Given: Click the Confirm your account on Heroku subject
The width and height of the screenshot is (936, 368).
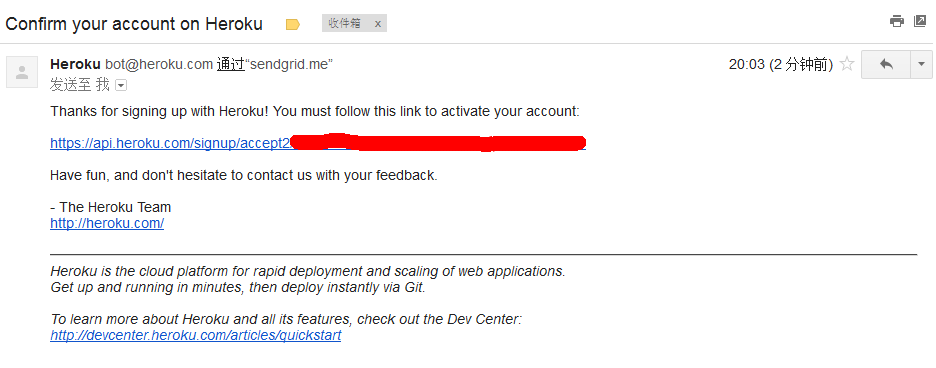Looking at the screenshot, I should [134, 24].
